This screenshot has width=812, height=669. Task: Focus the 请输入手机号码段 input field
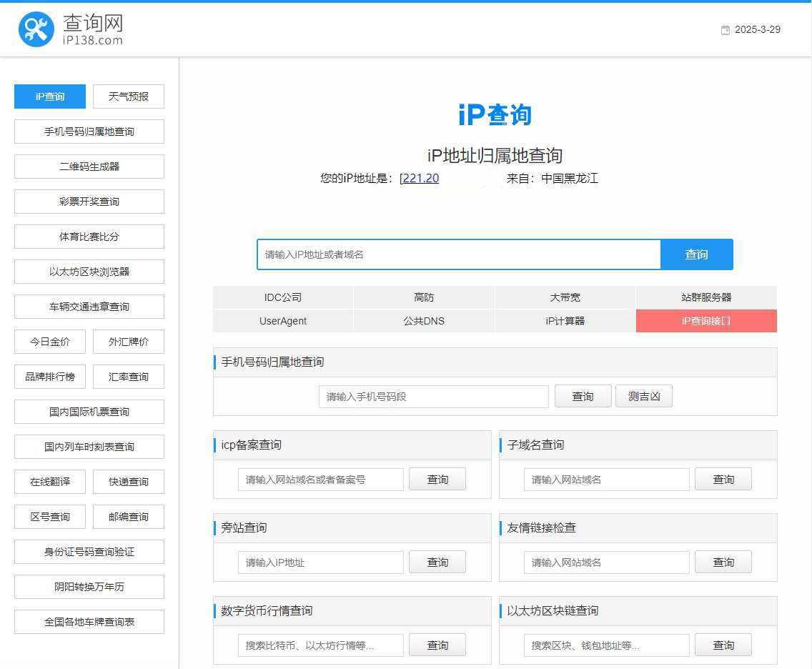tap(433, 395)
